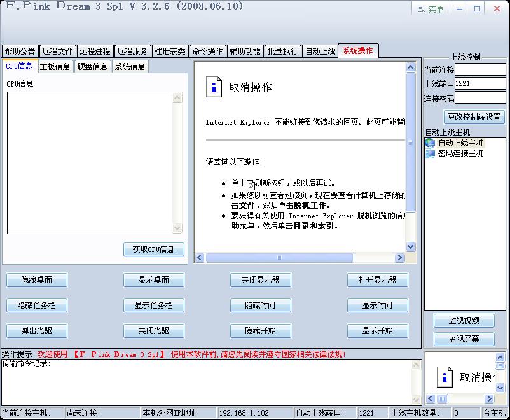Go to the 注册表类 tab

[x=170, y=51]
